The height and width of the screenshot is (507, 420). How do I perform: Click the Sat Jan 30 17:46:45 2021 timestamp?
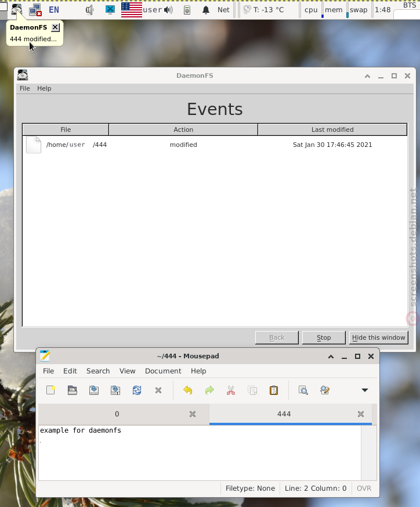point(332,145)
